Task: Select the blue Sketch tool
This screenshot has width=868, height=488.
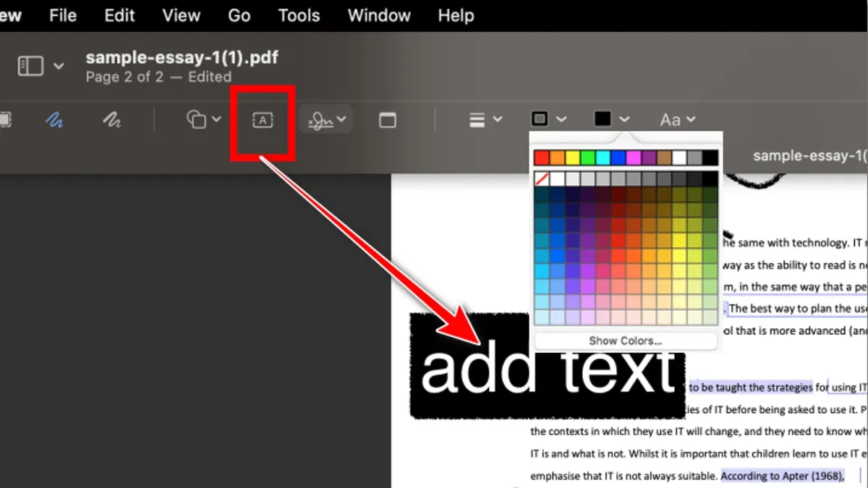Action: (54, 120)
